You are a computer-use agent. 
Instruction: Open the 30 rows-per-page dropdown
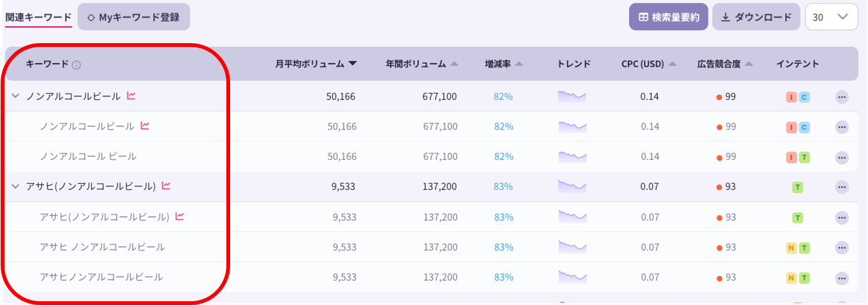[x=830, y=17]
